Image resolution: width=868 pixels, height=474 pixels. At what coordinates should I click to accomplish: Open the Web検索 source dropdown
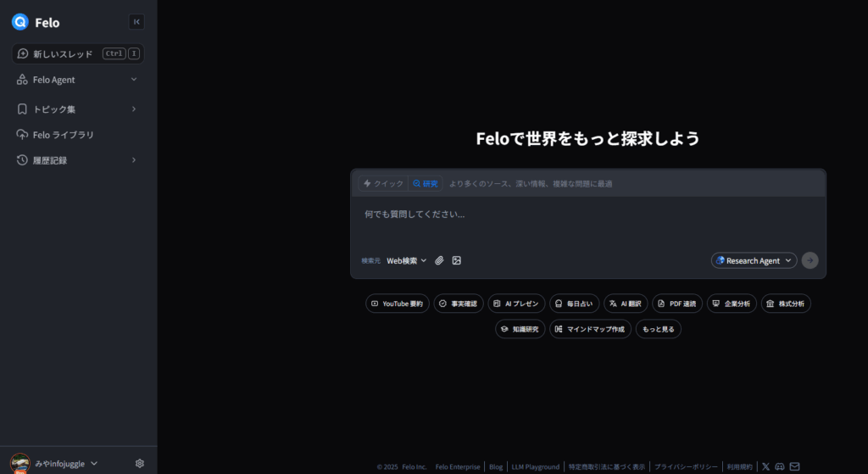(407, 261)
